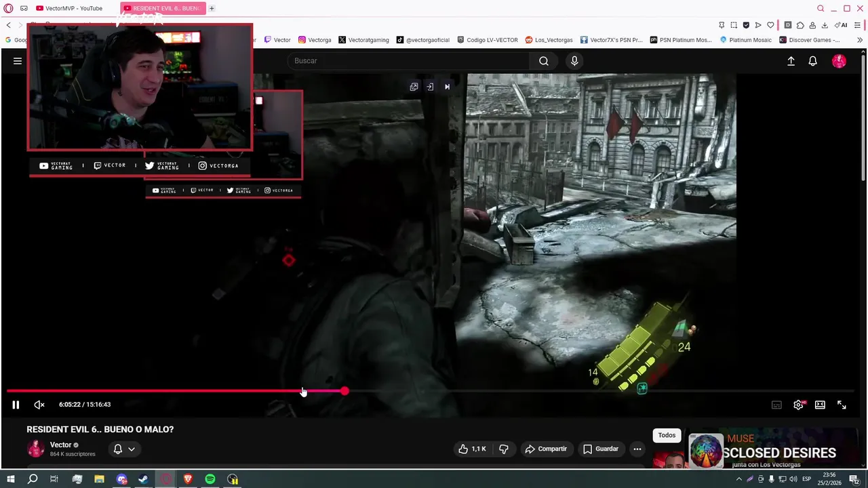Toggle the subtitles button in player
868x488 pixels.
pyautogui.click(x=776, y=405)
